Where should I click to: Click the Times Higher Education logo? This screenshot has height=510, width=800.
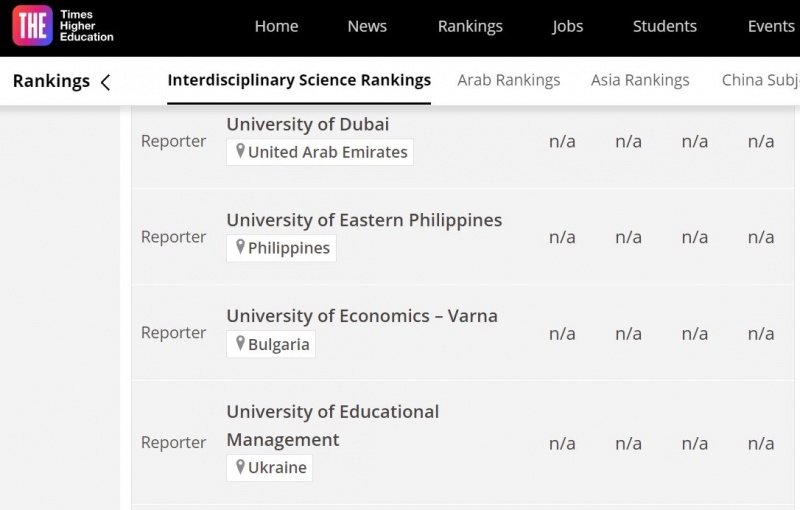pyautogui.click(x=63, y=27)
